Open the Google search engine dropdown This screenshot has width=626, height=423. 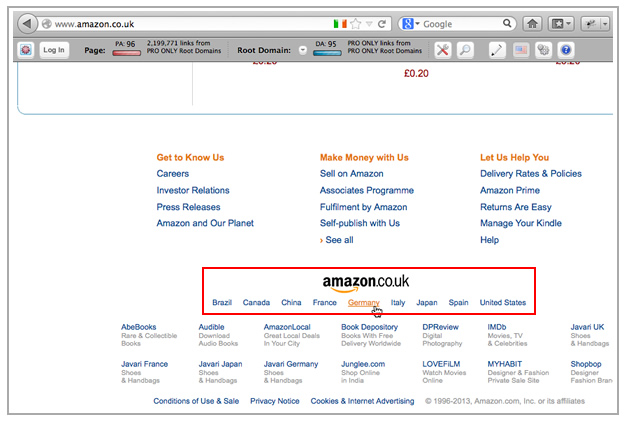(x=409, y=23)
